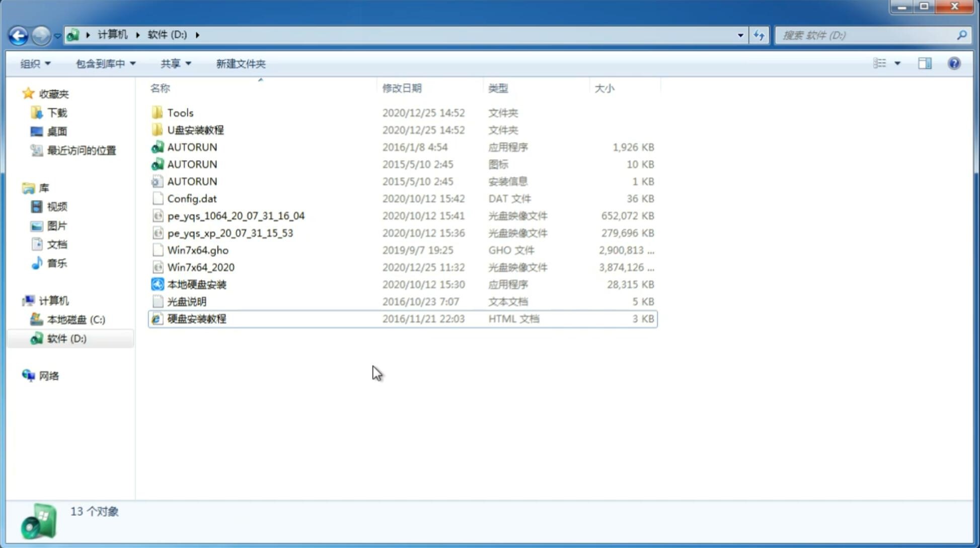
Task: Launch 本地硬盘安装 application
Action: click(196, 284)
